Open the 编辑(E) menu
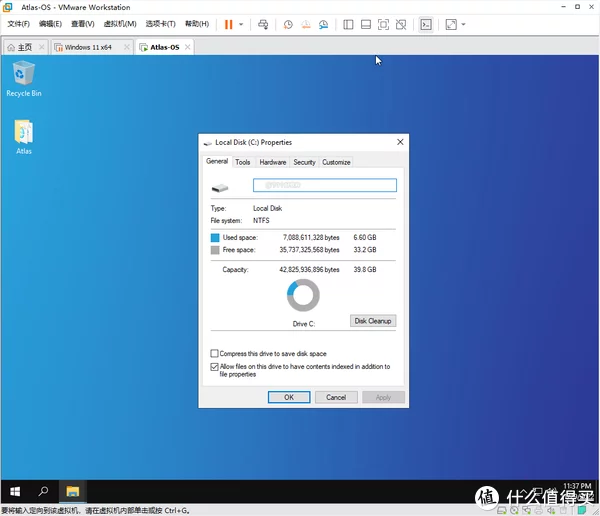The height and width of the screenshot is (516, 600). [50, 24]
